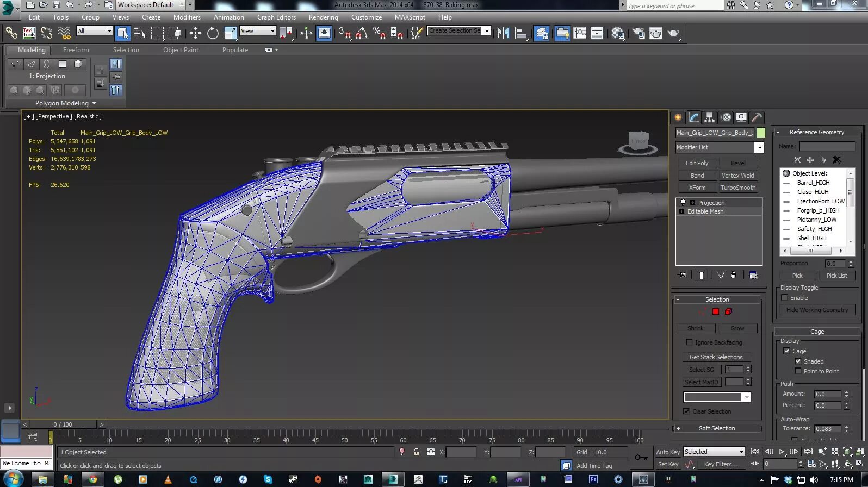Activate the Select Object tool
This screenshot has width=868, height=487.
123,33
